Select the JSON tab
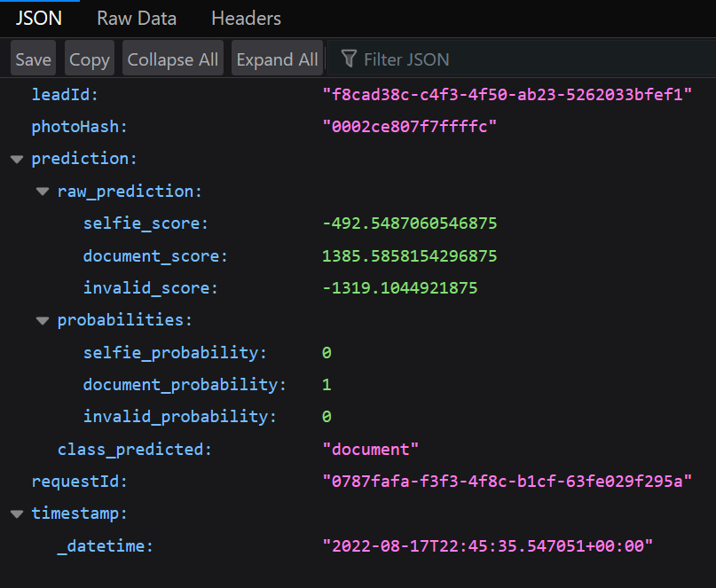 pos(39,18)
